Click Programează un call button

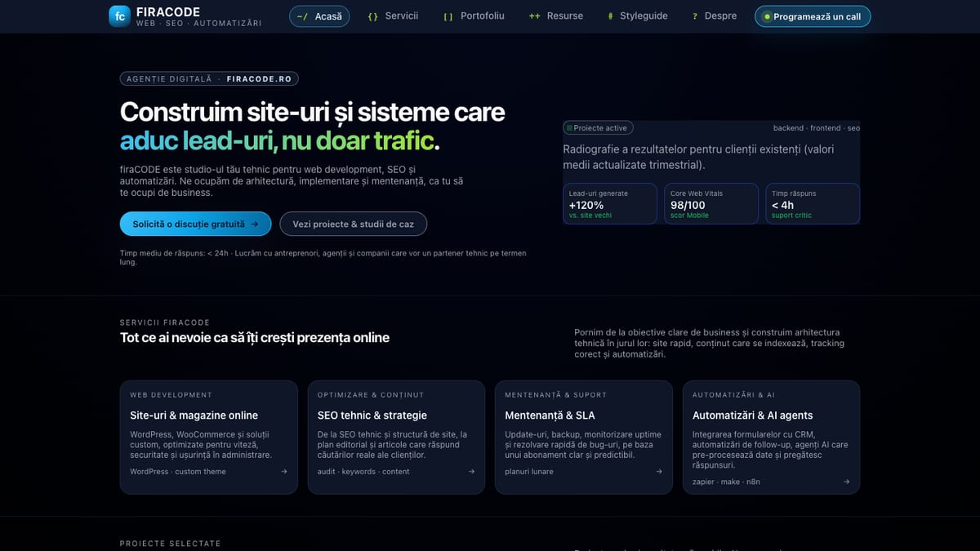813,16
